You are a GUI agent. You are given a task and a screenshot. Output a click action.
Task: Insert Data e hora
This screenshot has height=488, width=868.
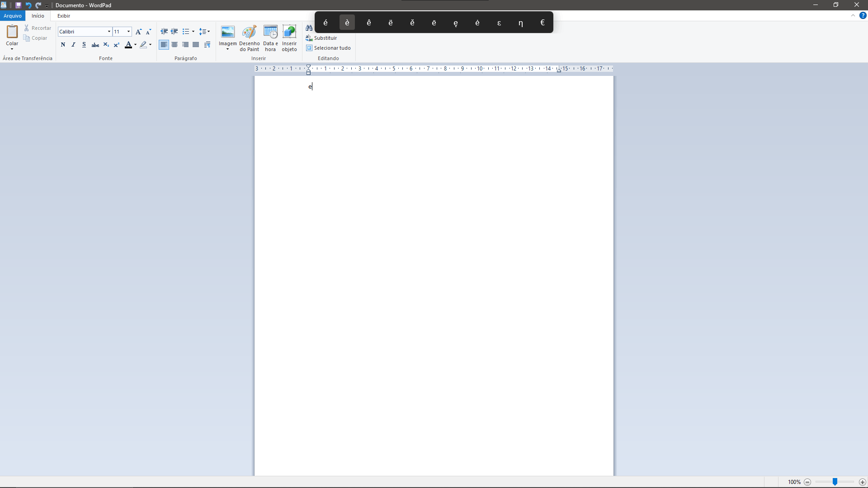click(270, 38)
